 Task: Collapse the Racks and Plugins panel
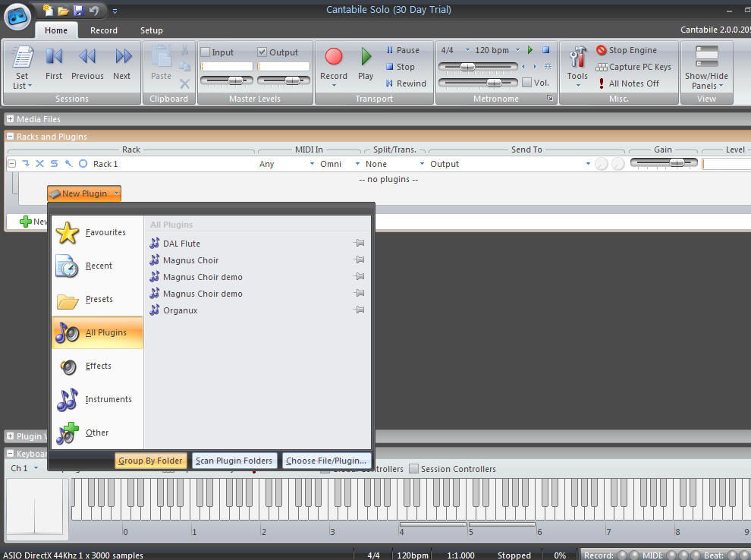pyautogui.click(x=10, y=137)
